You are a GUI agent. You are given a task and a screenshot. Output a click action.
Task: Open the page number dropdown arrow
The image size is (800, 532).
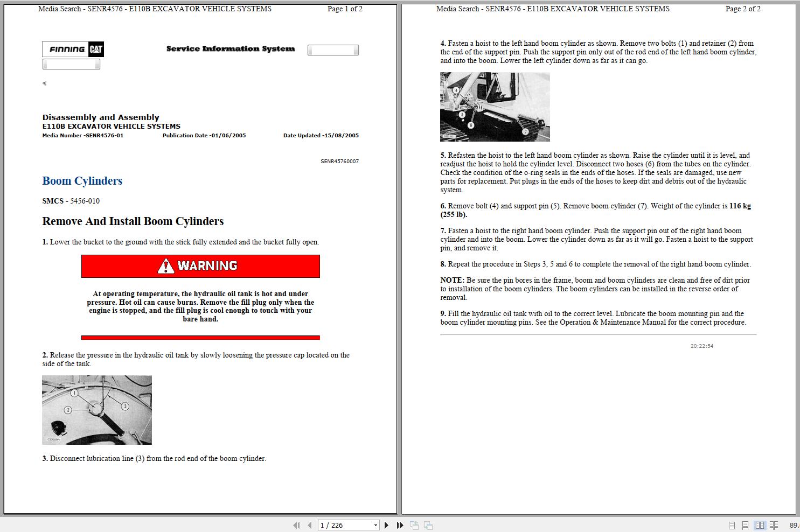coord(375,525)
